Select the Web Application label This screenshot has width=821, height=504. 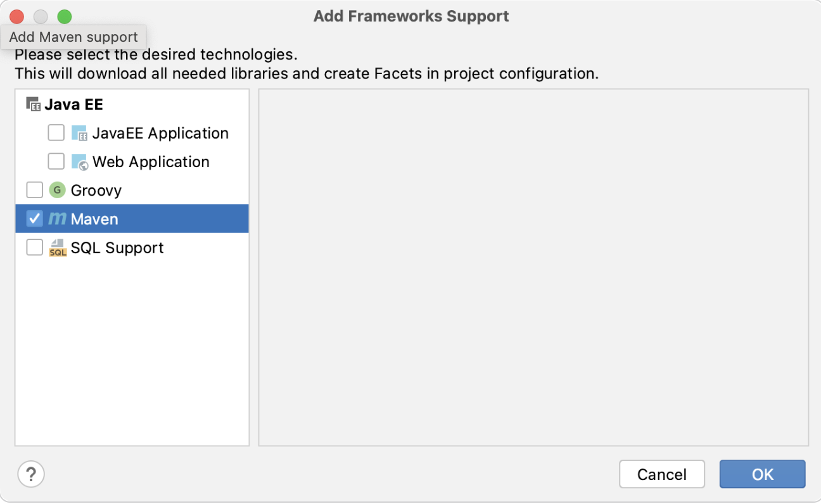click(151, 162)
